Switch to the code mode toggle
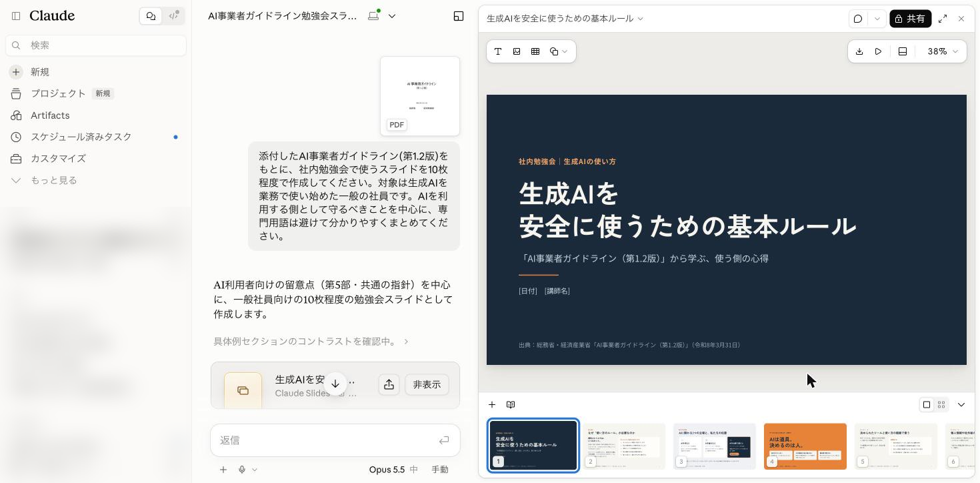 (x=174, y=16)
